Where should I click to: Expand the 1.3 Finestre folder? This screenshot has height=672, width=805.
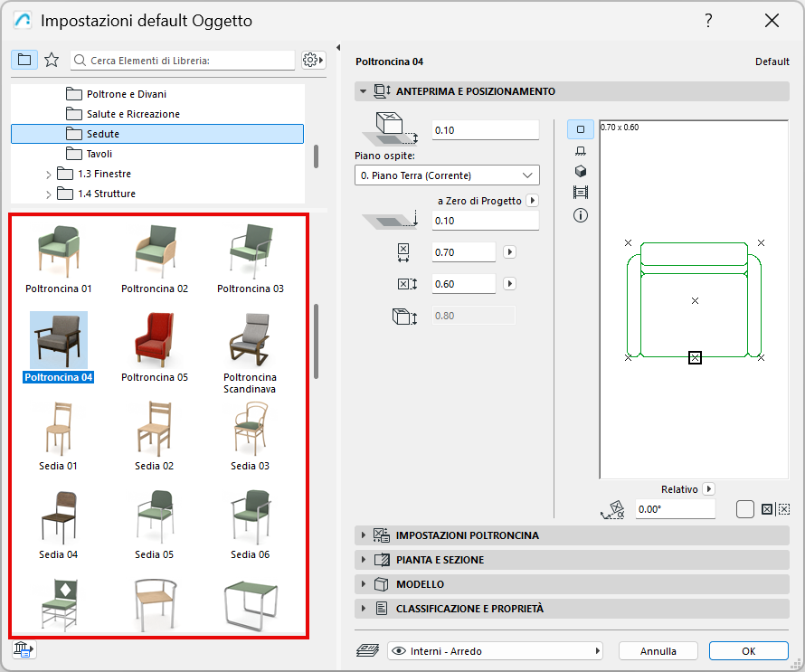pos(49,174)
